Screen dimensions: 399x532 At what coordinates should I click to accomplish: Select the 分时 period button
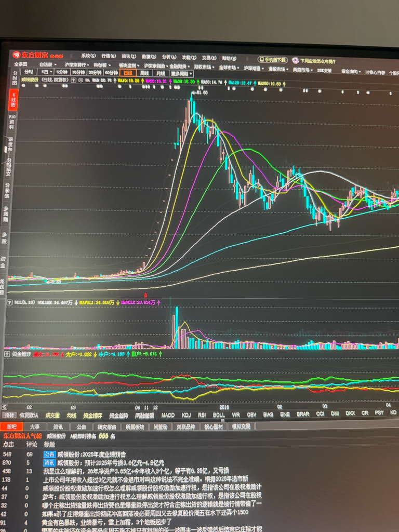coord(29,72)
